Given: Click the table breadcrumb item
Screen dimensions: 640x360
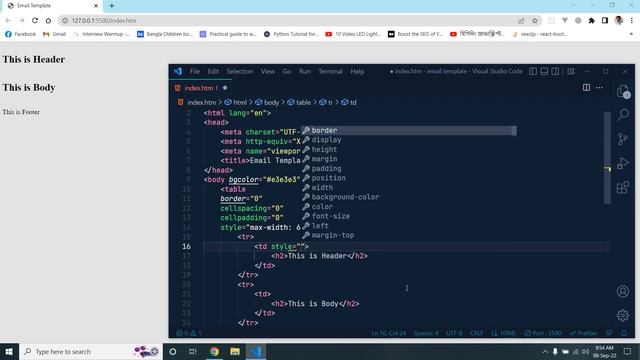Looking at the screenshot, I should click(x=299, y=102).
